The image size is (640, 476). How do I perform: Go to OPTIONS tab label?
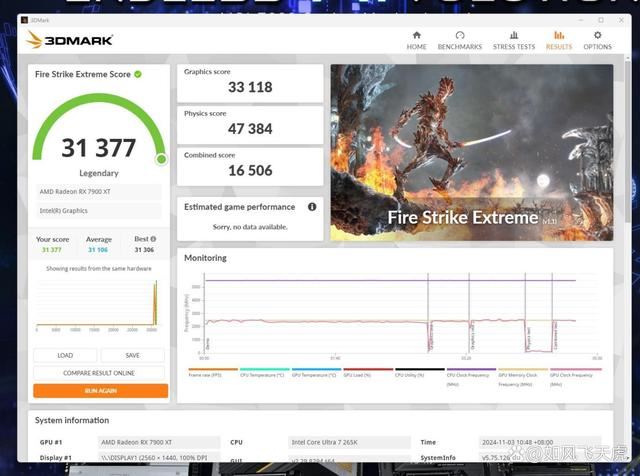[x=598, y=47]
